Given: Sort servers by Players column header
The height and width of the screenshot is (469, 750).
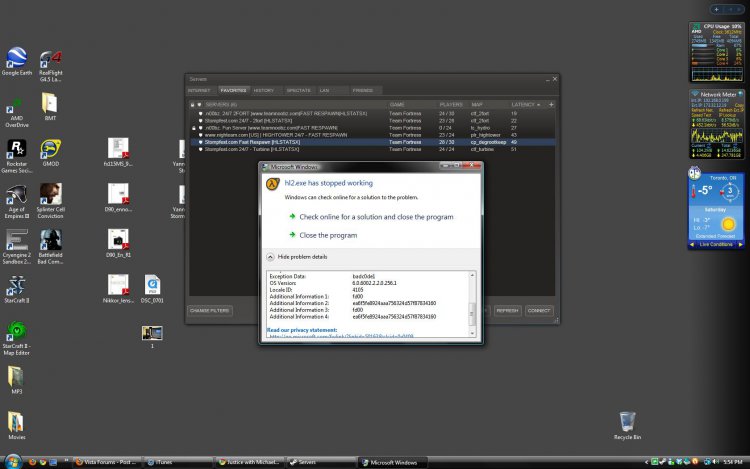Looking at the screenshot, I should pos(451,105).
